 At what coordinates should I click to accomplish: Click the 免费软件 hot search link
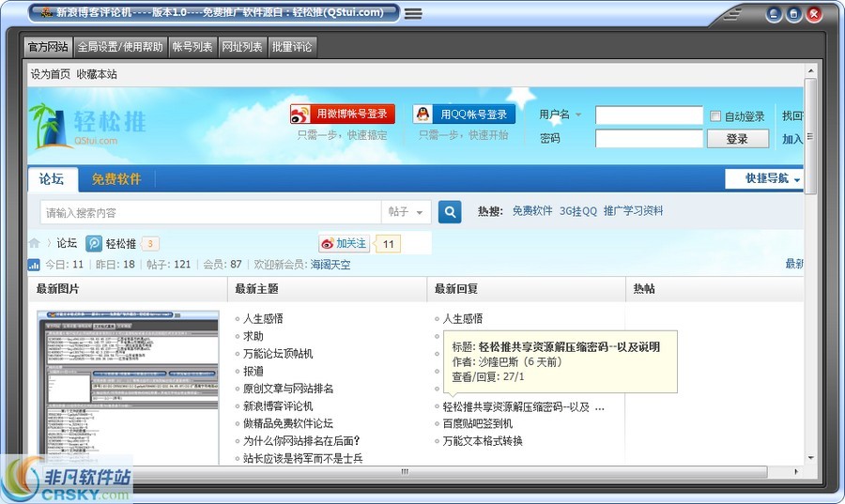tap(532, 211)
